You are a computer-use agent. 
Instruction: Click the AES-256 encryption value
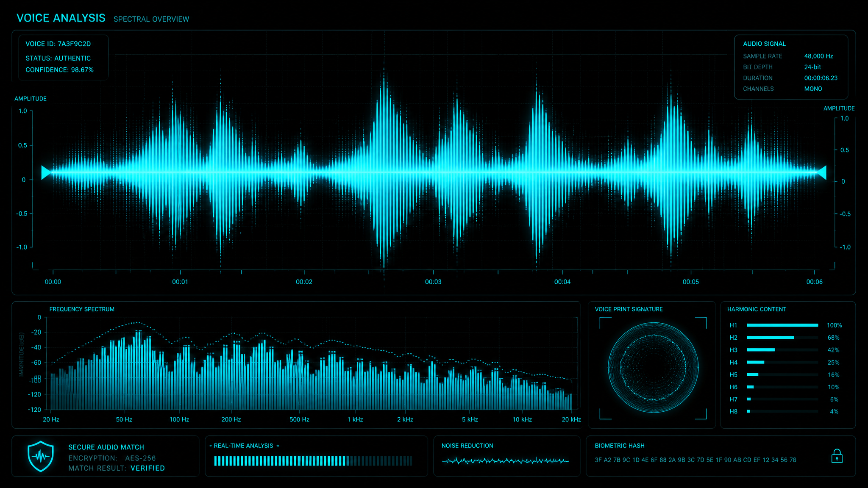[140, 458]
